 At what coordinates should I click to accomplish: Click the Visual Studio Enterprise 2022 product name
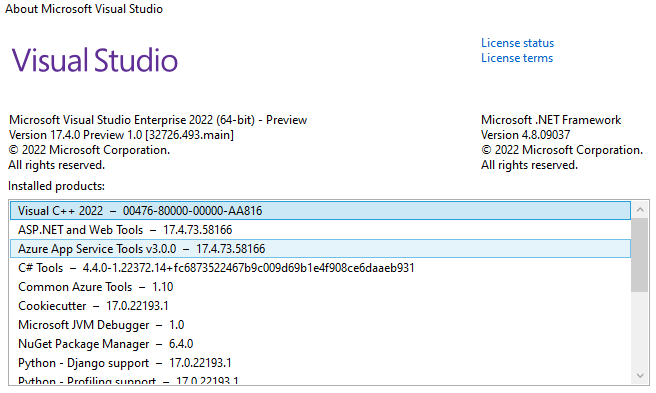(158, 120)
